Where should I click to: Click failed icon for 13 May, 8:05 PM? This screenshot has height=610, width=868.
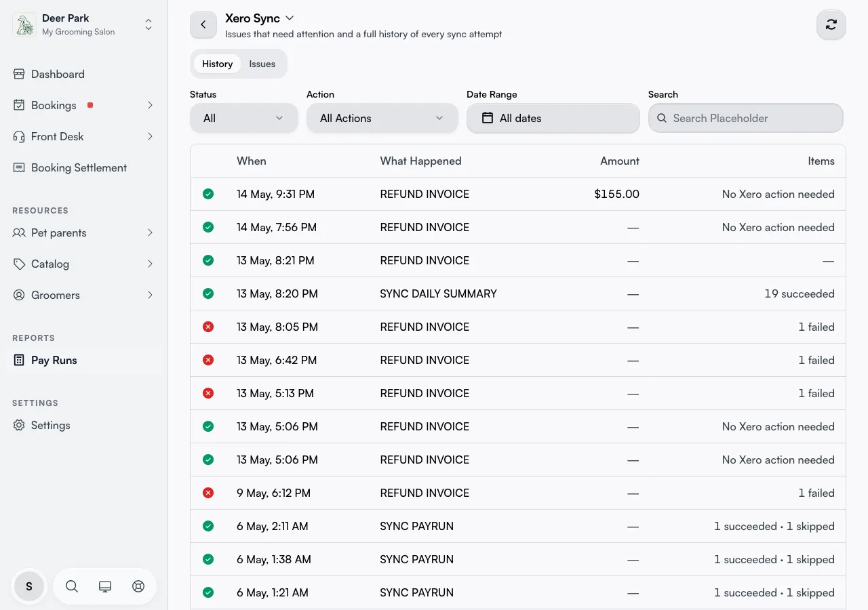(x=208, y=327)
